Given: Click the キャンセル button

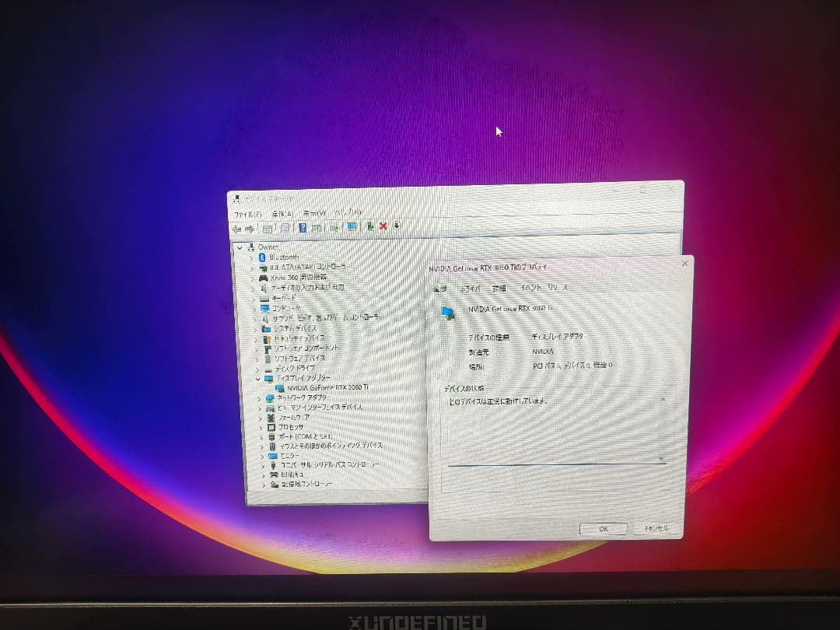Looking at the screenshot, I should (x=656, y=528).
